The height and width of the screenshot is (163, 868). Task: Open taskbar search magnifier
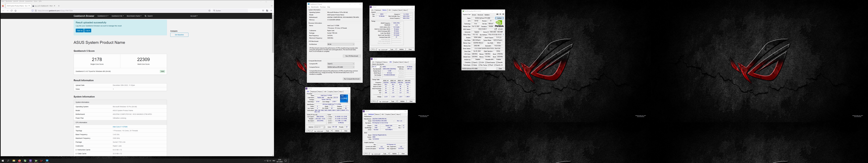pyautogui.click(x=8, y=161)
